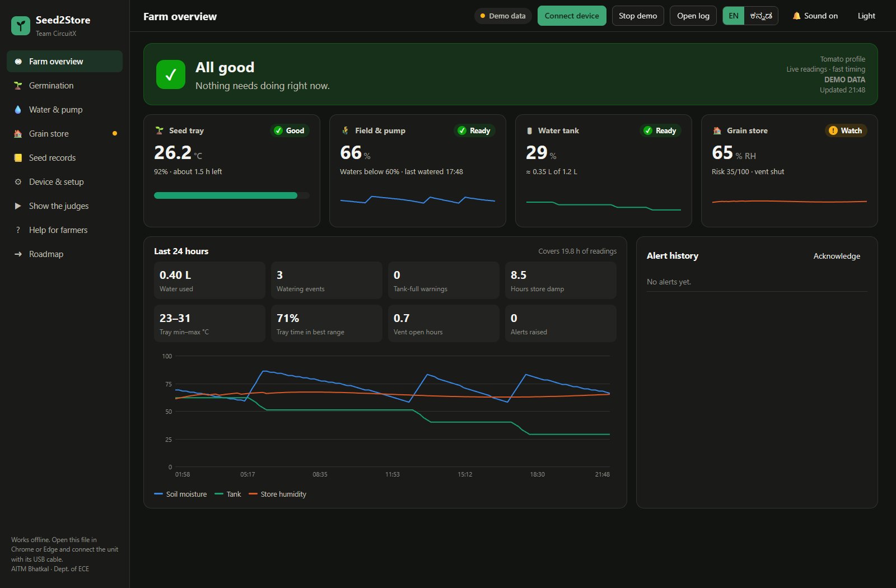This screenshot has height=588, width=896.
Task: Open Water & pump page
Action: (64, 110)
